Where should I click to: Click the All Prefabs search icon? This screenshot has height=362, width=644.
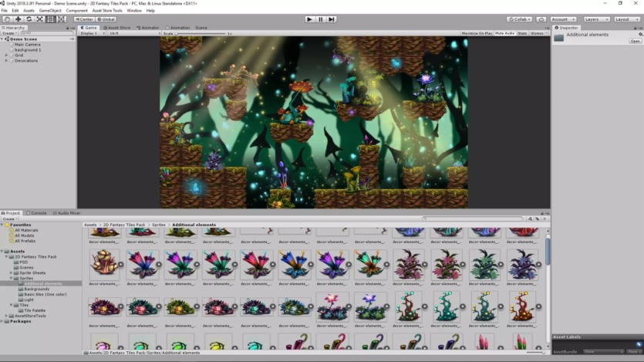pyautogui.click(x=12, y=241)
